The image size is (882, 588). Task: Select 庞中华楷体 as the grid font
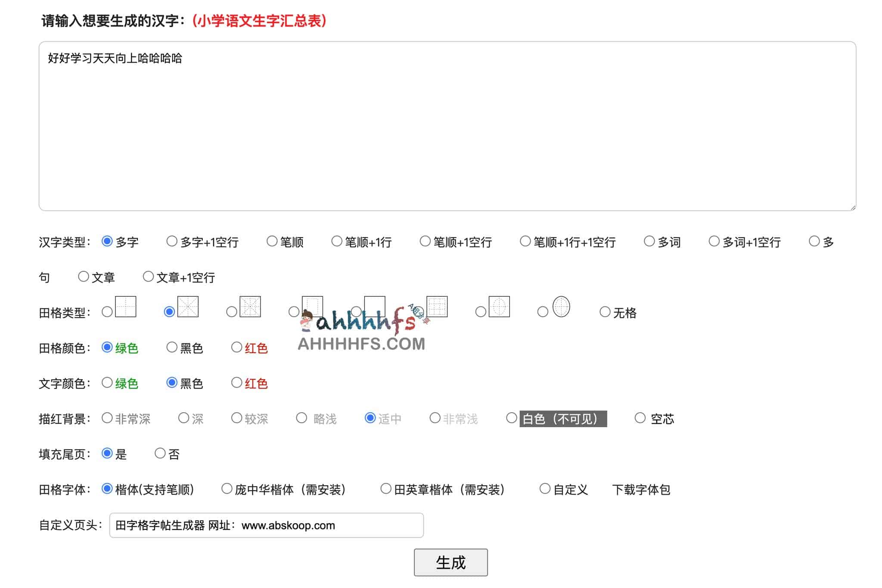226,488
